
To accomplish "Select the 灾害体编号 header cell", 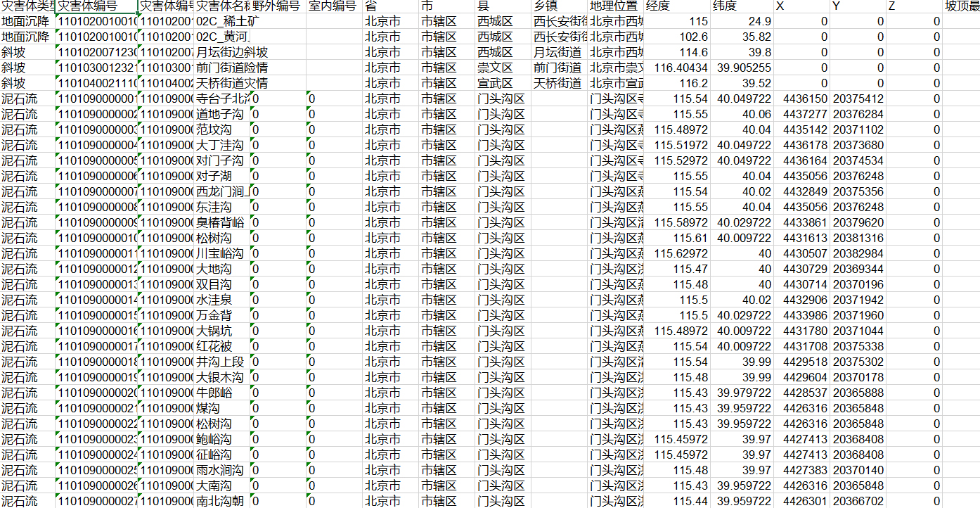I will (96, 6).
